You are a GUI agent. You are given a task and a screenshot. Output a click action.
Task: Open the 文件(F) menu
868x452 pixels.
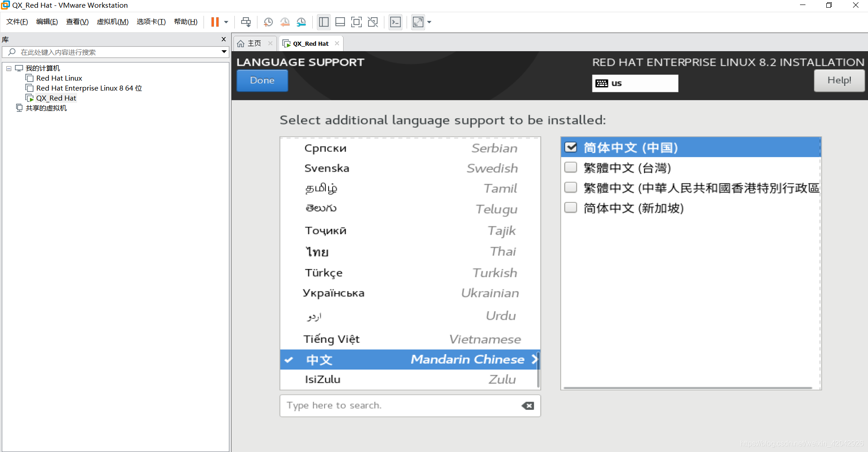click(x=17, y=22)
